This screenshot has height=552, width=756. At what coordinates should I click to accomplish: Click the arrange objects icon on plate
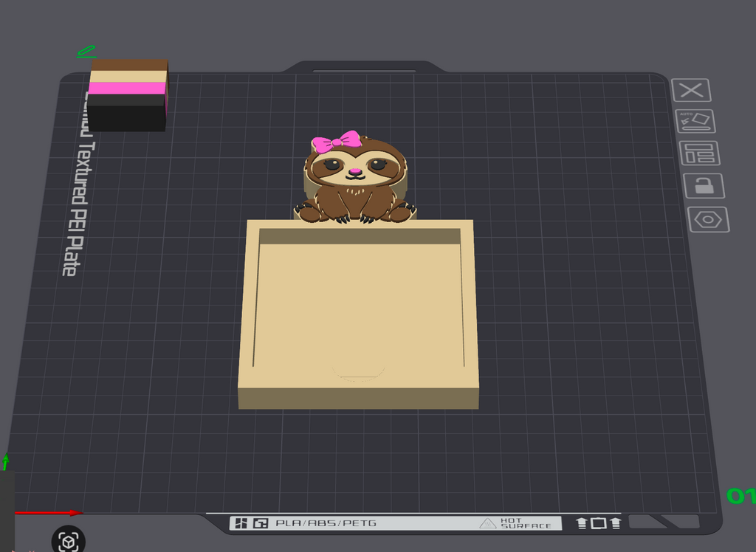(x=700, y=153)
